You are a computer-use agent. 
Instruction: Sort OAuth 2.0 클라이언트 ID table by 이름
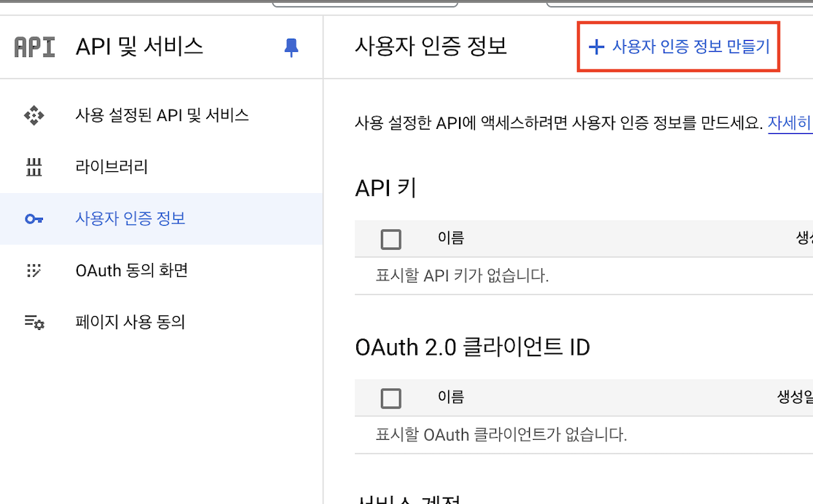pyautogui.click(x=451, y=397)
